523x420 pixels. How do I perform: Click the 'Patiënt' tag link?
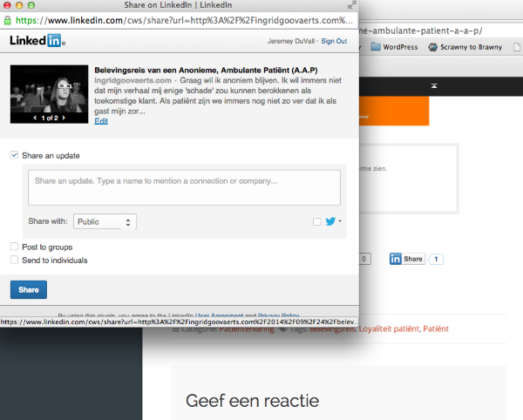pos(436,329)
